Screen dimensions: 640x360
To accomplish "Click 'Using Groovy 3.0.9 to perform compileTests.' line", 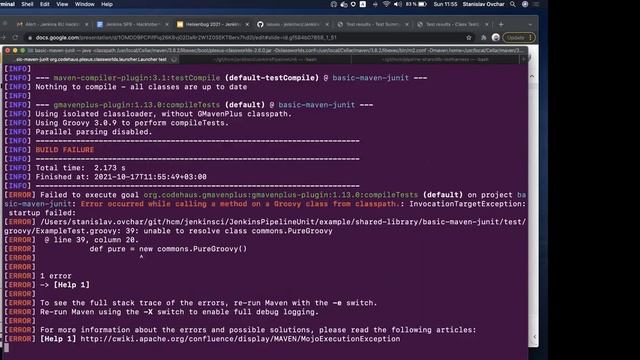I will [x=132, y=123].
